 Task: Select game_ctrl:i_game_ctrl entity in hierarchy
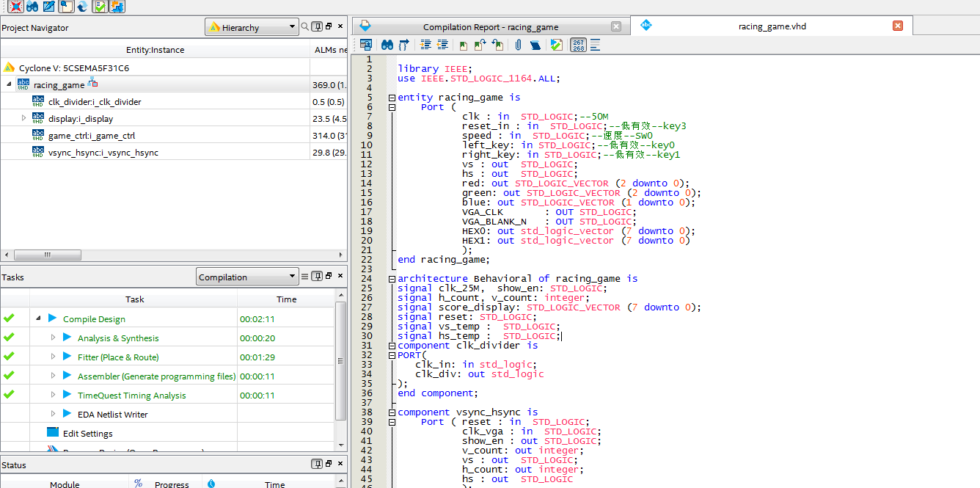coord(91,136)
